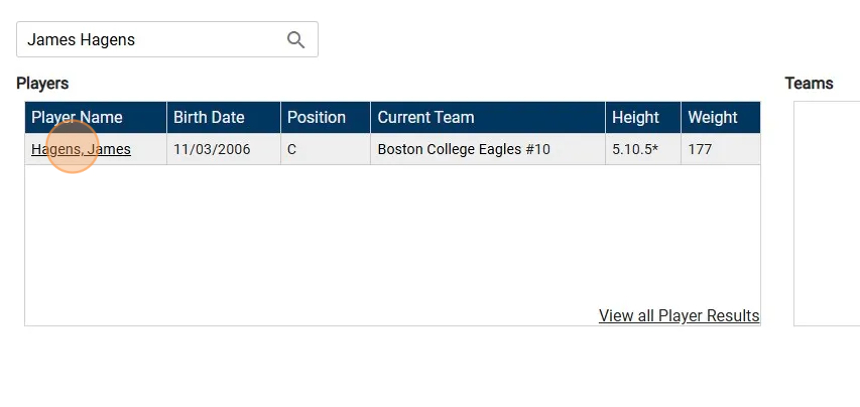Click the Current Team column header
The height and width of the screenshot is (407, 860).
426,117
